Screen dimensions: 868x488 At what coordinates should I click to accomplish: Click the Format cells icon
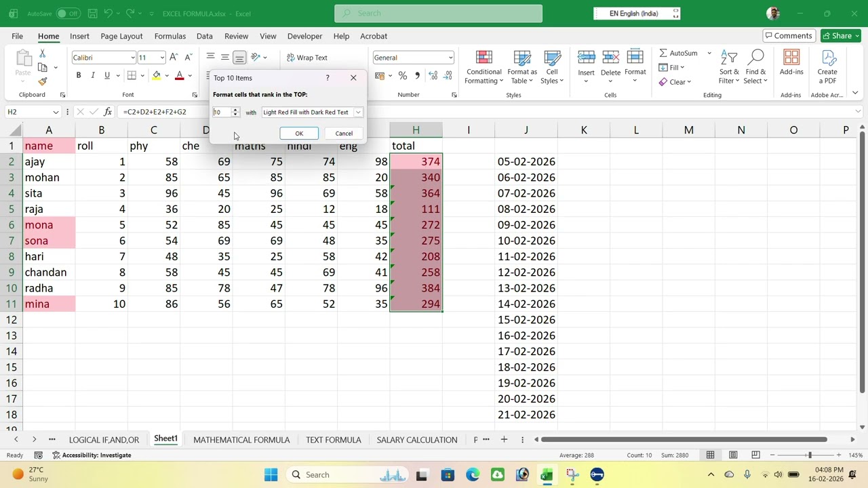[635, 58]
